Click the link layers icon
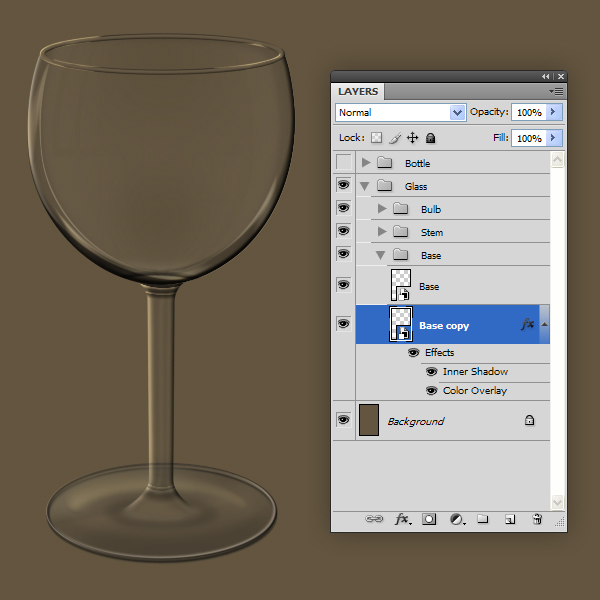The height and width of the screenshot is (600, 600). (374, 519)
